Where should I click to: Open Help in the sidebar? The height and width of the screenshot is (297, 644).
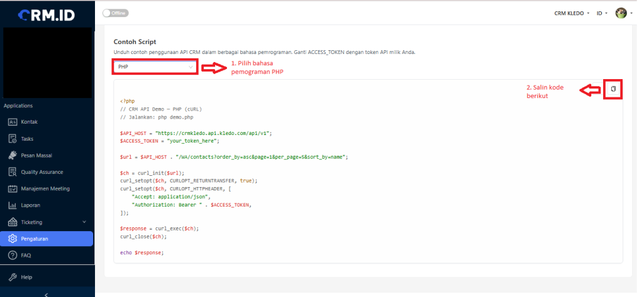(x=47, y=278)
